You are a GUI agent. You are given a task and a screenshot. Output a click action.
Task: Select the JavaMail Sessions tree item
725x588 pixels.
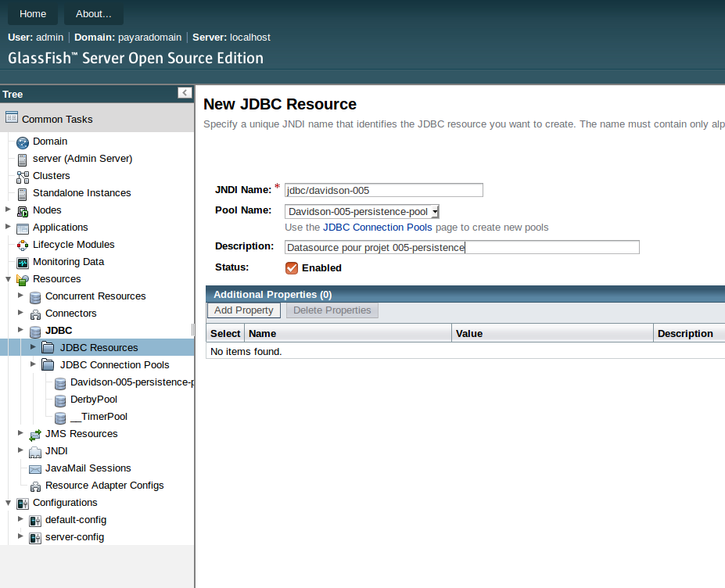(88, 468)
